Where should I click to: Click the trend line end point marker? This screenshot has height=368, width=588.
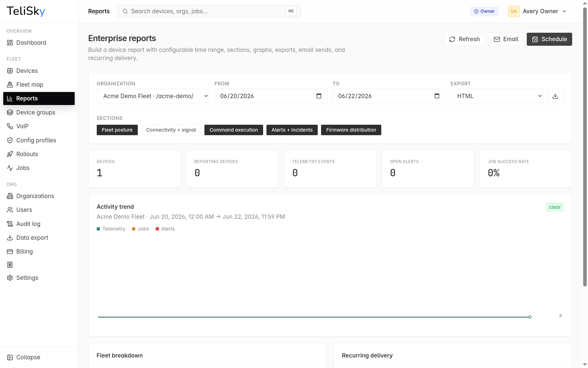click(x=530, y=317)
